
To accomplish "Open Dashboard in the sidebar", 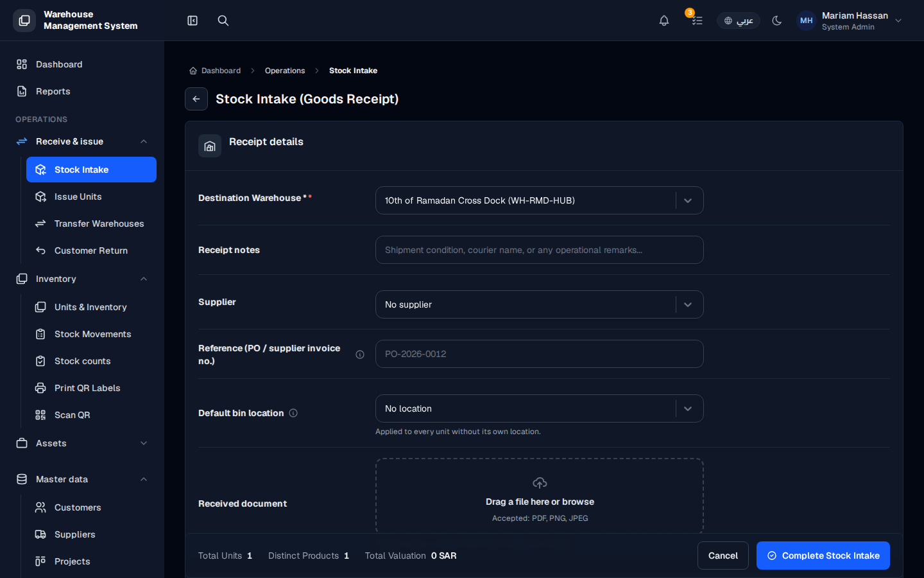I will (x=82, y=64).
